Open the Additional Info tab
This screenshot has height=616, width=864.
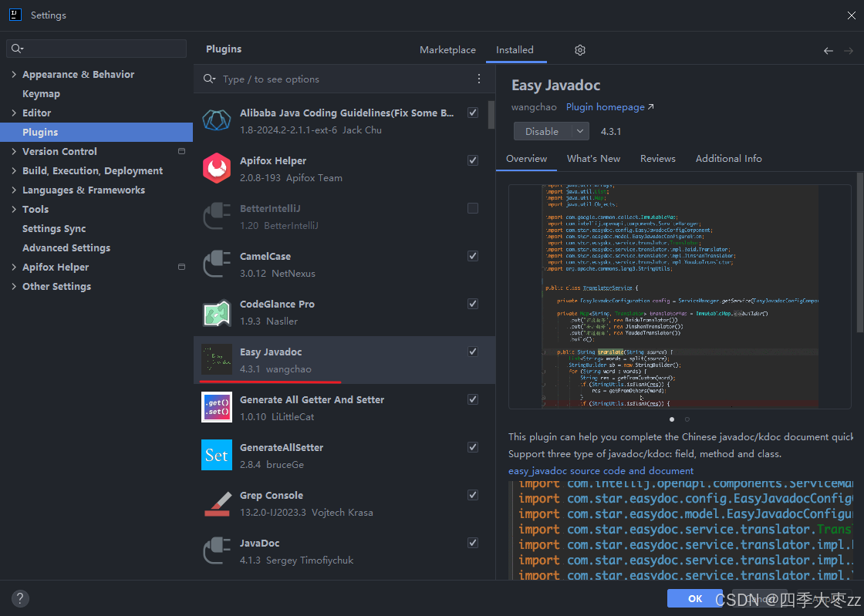coord(728,159)
